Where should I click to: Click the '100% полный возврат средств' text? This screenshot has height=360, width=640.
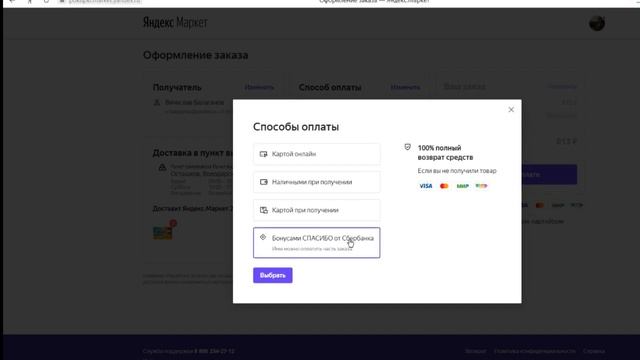[x=445, y=152]
